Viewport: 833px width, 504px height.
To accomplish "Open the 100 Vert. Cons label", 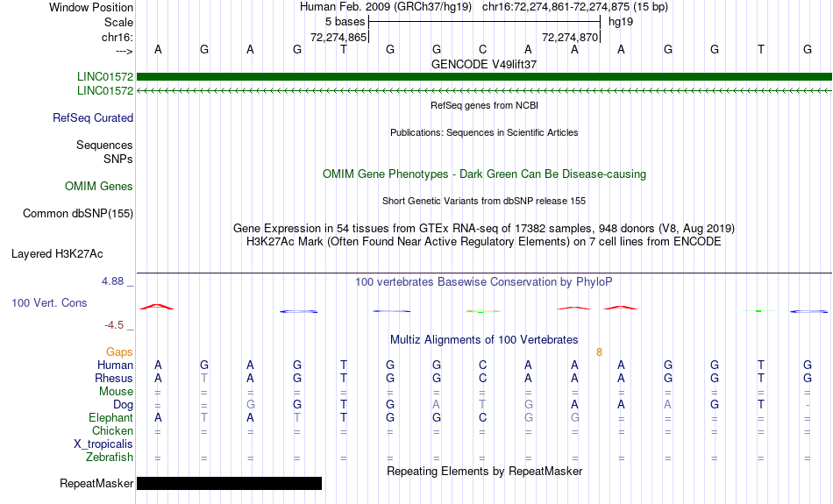I will (49, 302).
